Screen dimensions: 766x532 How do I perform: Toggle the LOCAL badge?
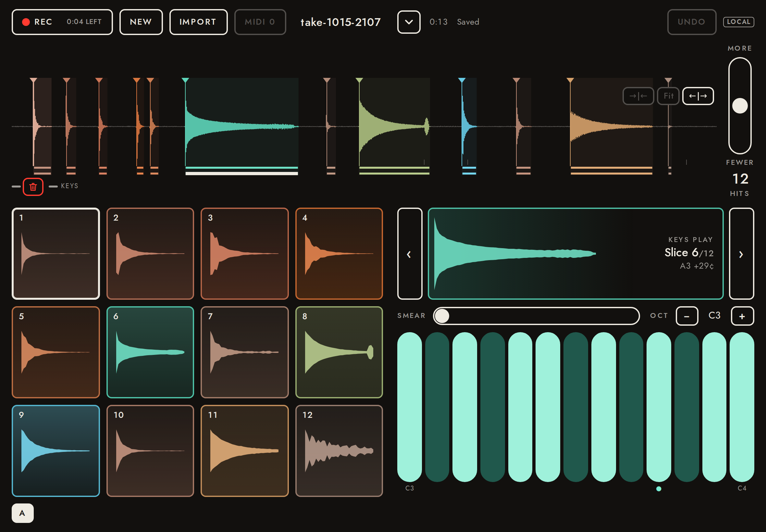click(x=738, y=22)
